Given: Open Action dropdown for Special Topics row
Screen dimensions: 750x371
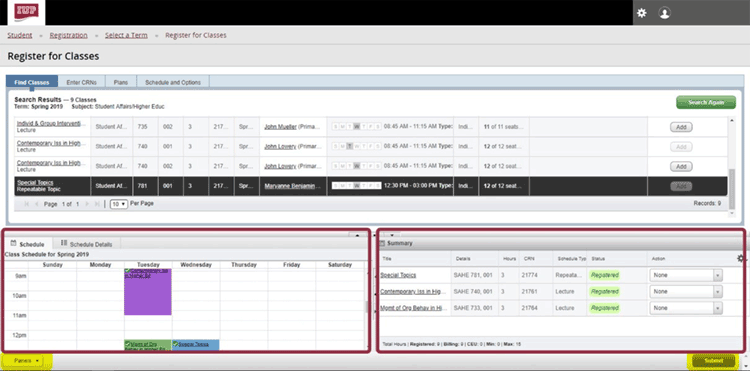Looking at the screenshot, I should tap(686, 275).
